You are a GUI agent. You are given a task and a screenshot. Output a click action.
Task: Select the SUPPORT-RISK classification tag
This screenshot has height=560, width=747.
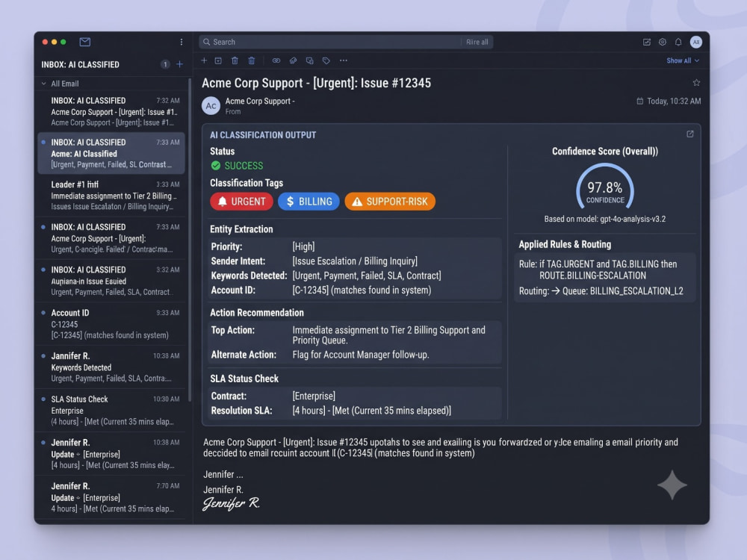click(390, 202)
